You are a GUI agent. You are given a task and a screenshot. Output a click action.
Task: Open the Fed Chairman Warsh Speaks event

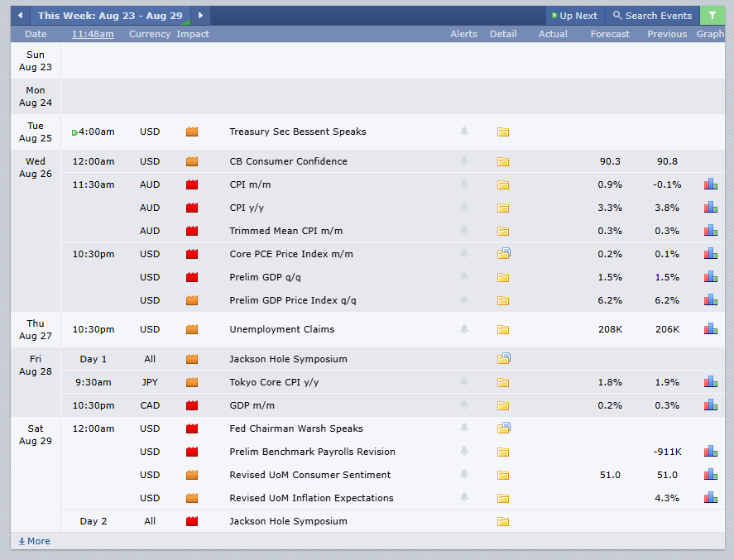pyautogui.click(x=296, y=428)
